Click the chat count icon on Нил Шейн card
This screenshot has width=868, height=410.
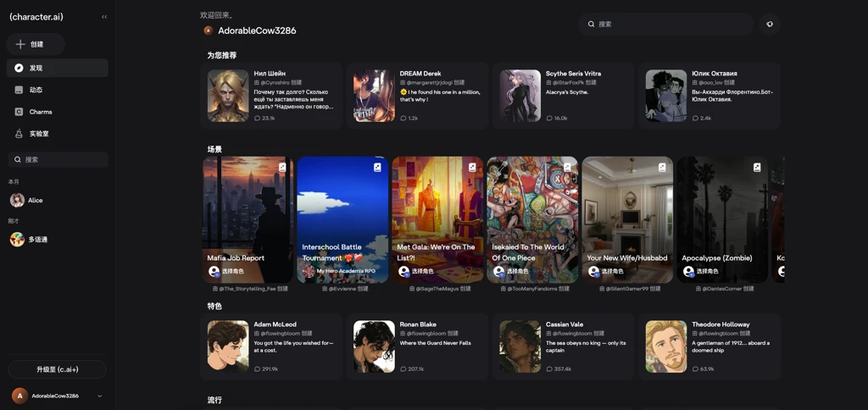coord(257,119)
